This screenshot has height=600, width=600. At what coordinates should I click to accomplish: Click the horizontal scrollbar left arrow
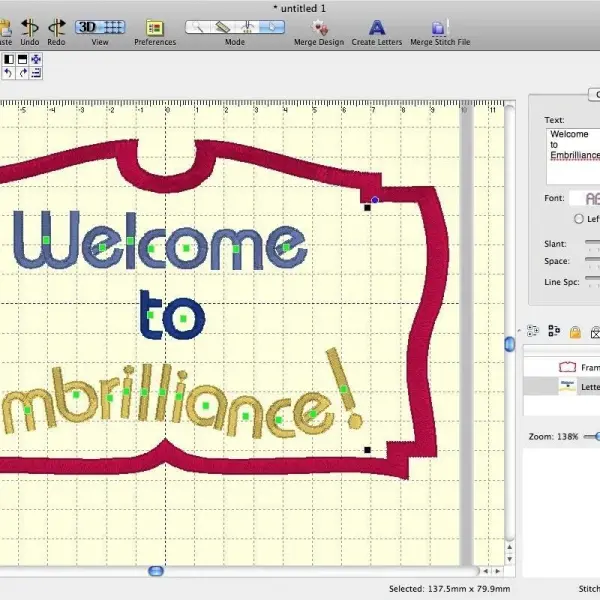tap(485, 571)
